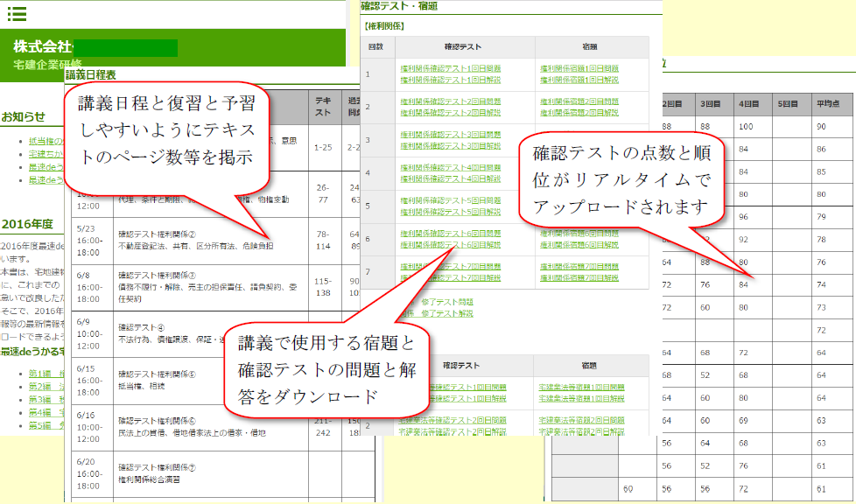Download 宅建業法等宿題1回目解説

(579, 398)
